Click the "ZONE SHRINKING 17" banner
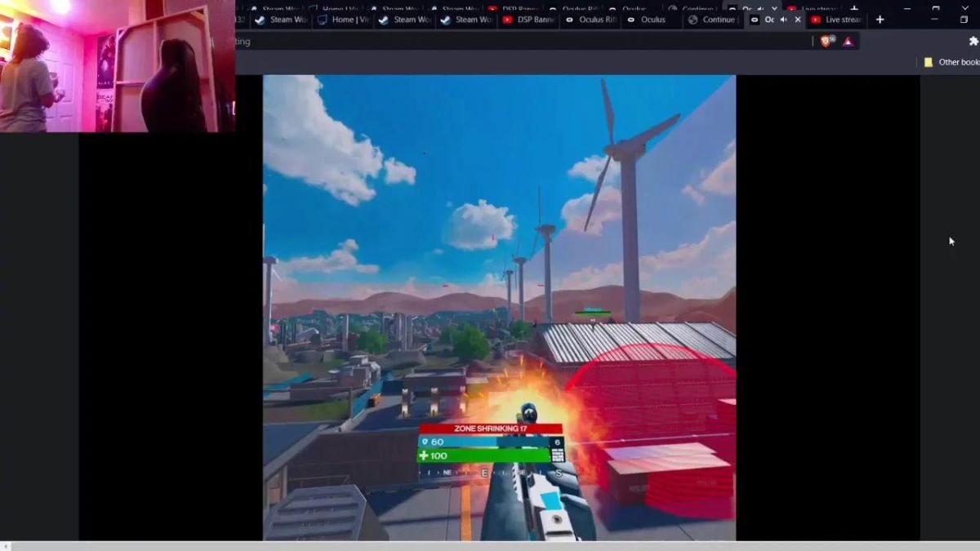980x551 pixels. [491, 429]
